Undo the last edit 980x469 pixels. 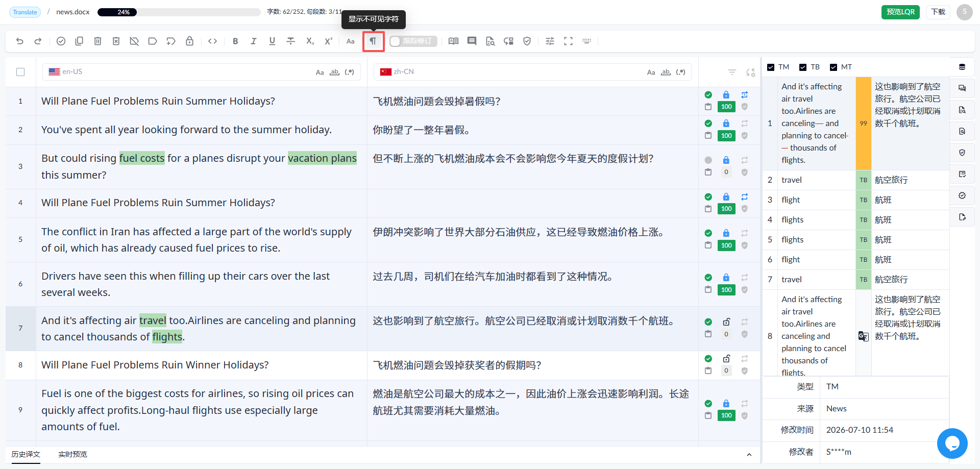(20, 41)
